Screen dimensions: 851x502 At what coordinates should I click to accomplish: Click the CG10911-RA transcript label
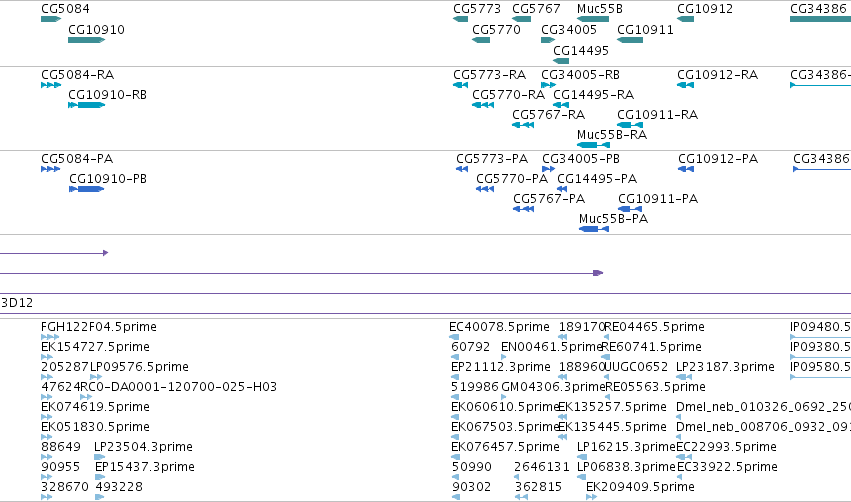[657, 115]
